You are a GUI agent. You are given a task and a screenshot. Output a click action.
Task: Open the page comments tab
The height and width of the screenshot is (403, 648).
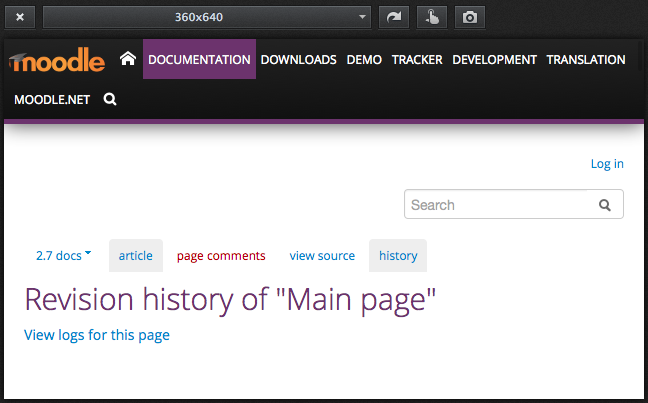click(x=221, y=255)
